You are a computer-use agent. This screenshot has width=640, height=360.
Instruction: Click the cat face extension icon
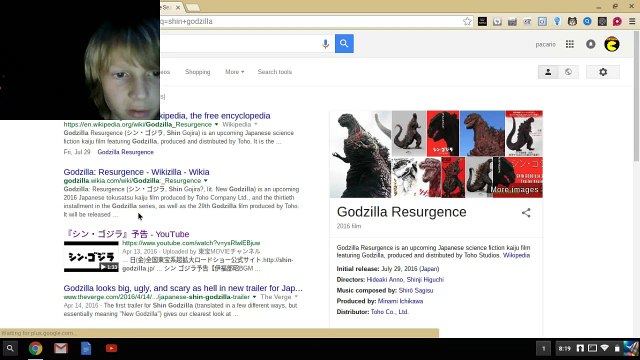coord(572,21)
